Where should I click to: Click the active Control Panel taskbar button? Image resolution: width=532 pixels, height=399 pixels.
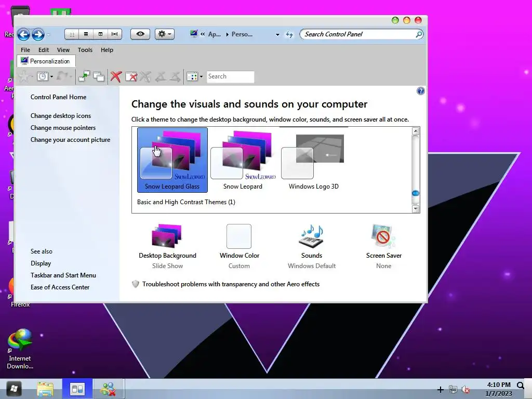pyautogui.click(x=77, y=389)
